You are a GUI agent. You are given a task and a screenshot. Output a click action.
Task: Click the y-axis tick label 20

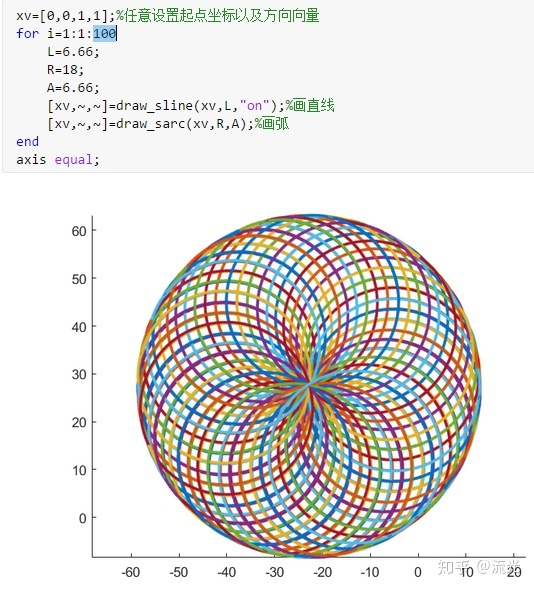(79, 423)
